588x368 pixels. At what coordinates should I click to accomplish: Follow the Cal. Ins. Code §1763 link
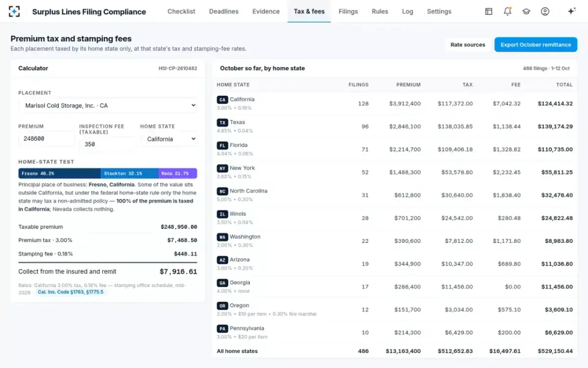71,292
